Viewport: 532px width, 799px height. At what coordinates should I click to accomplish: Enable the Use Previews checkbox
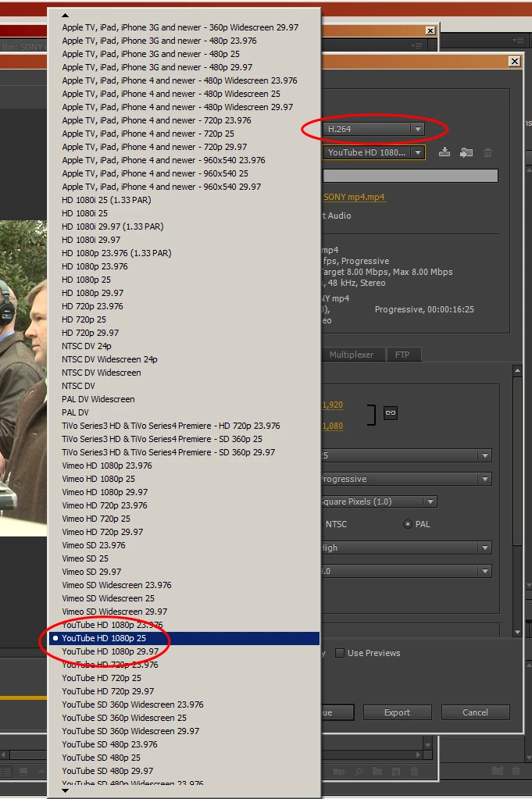(x=340, y=653)
